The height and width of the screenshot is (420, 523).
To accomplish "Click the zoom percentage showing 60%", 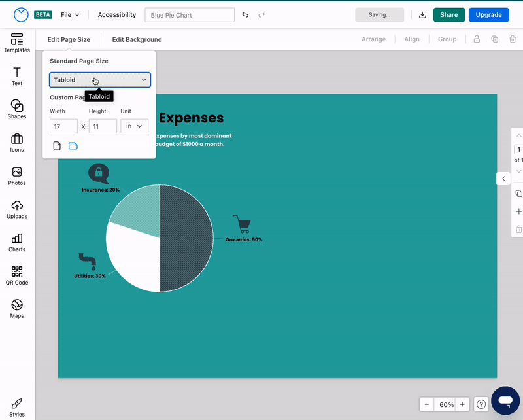I will 445,404.
